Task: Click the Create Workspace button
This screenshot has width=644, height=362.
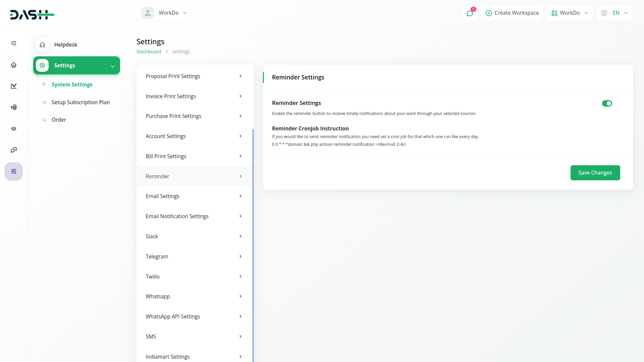Action: point(512,13)
